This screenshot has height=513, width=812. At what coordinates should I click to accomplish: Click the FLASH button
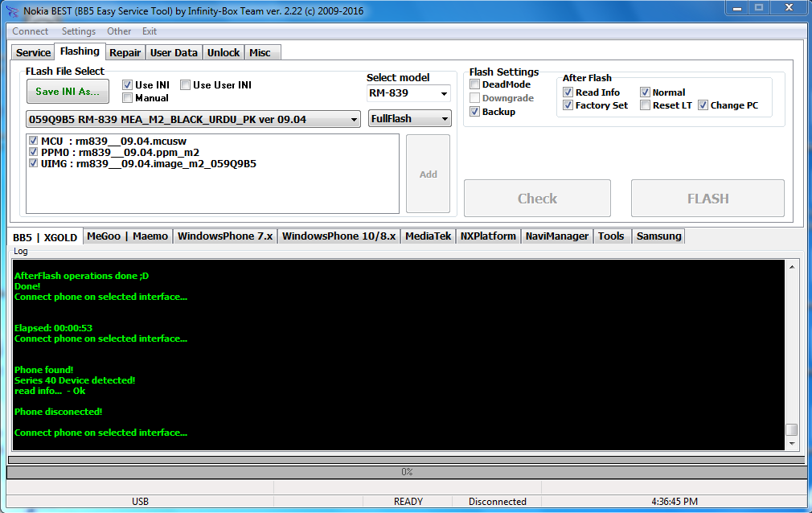click(x=707, y=199)
